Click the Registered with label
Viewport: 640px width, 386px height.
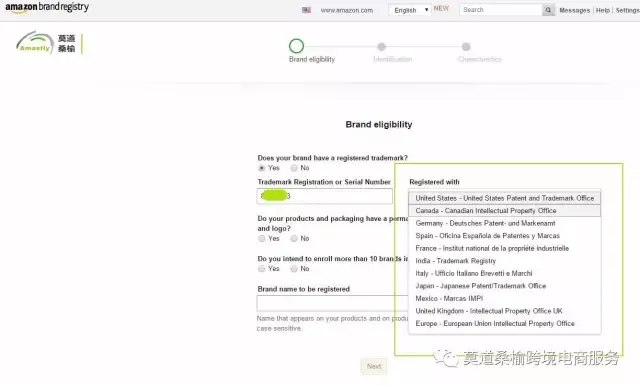coord(434,182)
